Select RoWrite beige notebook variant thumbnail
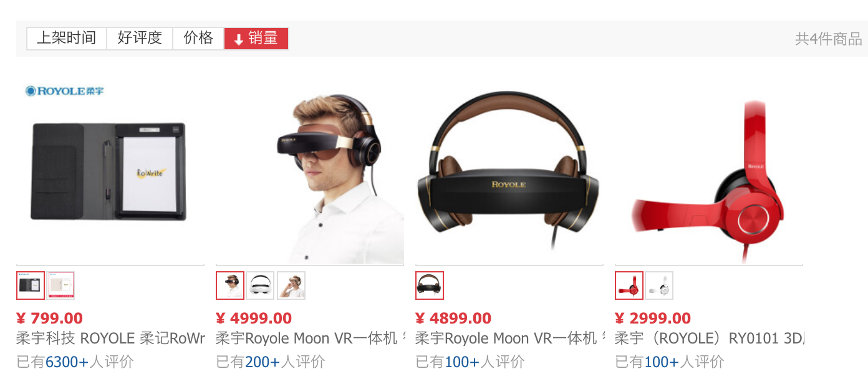The height and width of the screenshot is (384, 868). [x=61, y=286]
